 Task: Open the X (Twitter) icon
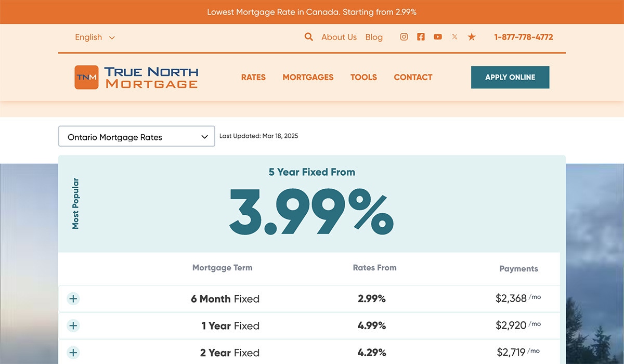(454, 37)
